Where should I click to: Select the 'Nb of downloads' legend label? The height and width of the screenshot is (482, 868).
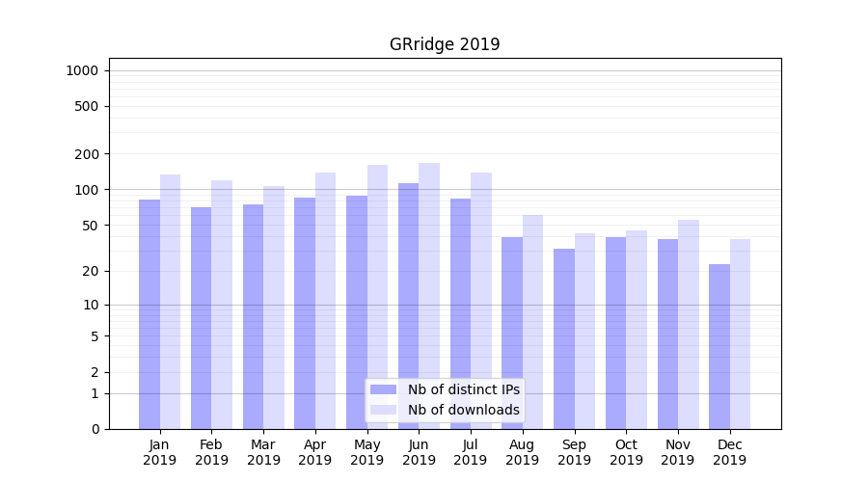pyautogui.click(x=463, y=410)
